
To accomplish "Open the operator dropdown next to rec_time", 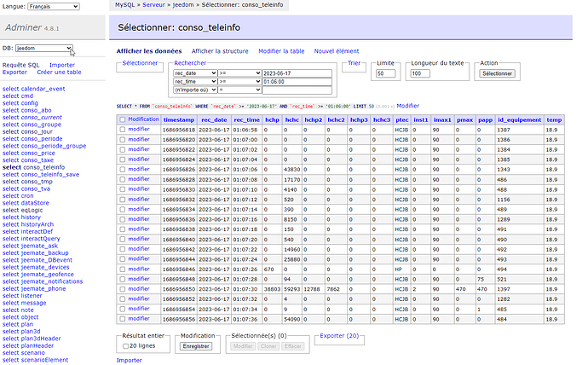I will 240,81.
